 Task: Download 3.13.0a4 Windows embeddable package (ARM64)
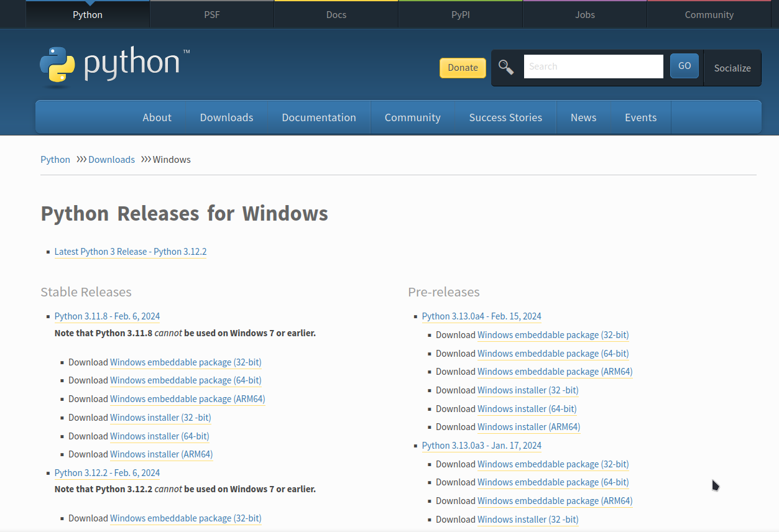click(555, 372)
